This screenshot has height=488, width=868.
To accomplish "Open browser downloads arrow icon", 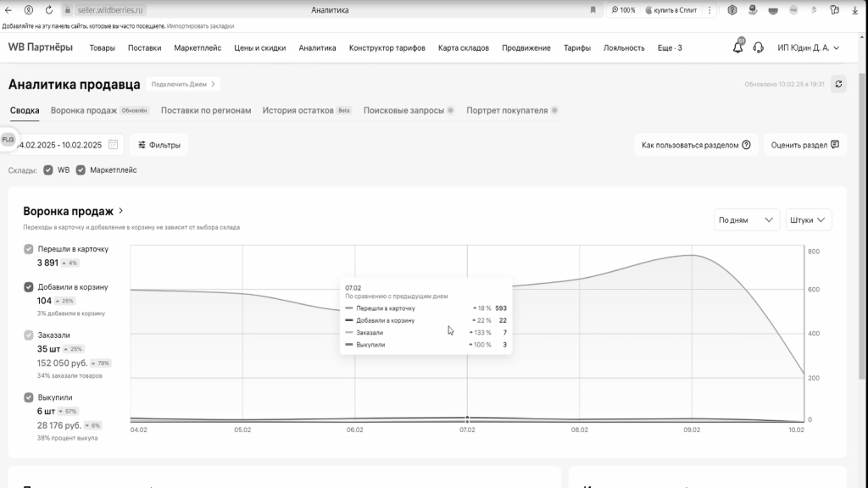I will 854,10.
